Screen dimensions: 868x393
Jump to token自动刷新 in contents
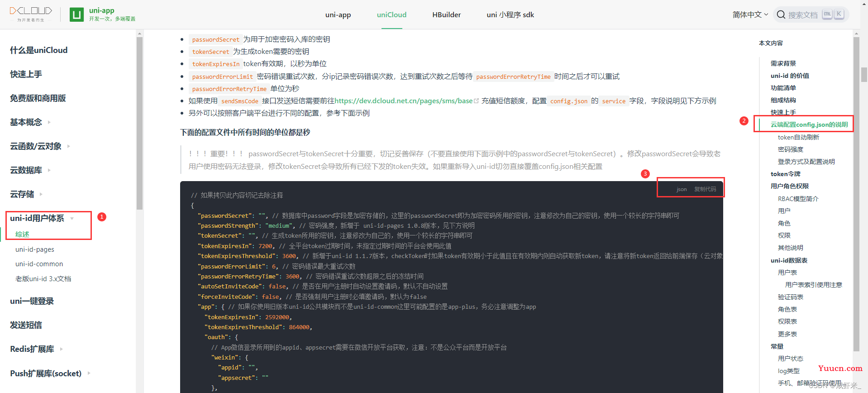[798, 137]
